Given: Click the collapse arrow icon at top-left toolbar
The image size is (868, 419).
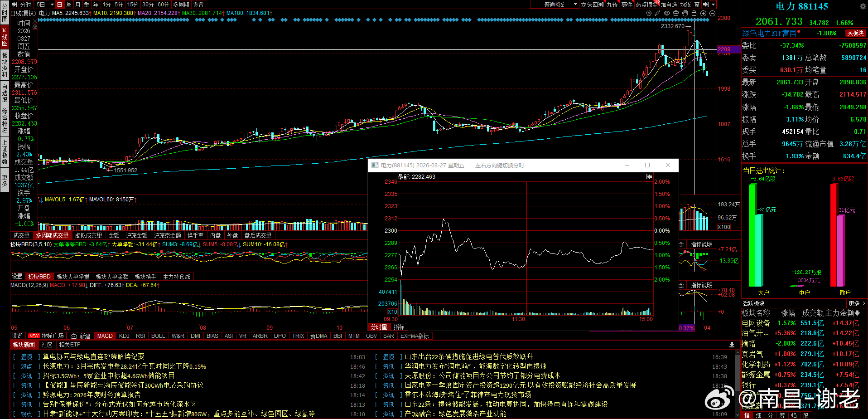Looking at the screenshot, I should [14, 5].
